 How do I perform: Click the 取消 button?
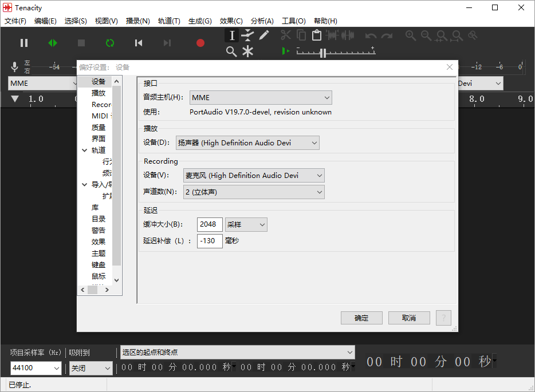pyautogui.click(x=409, y=318)
